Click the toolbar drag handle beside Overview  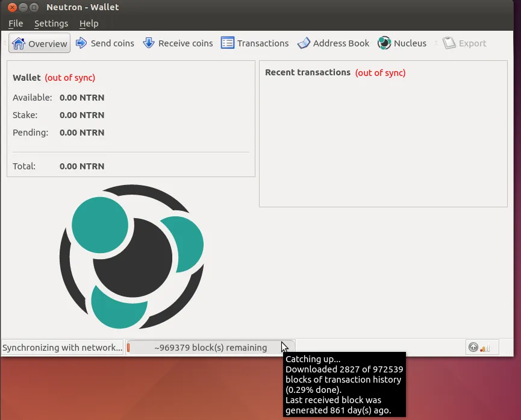pyautogui.click(x=5, y=43)
